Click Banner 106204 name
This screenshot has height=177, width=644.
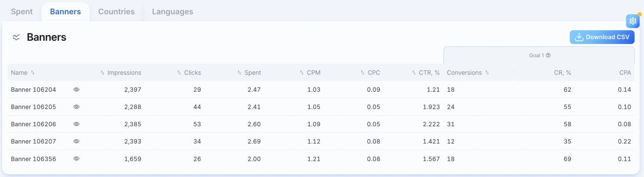click(x=34, y=89)
